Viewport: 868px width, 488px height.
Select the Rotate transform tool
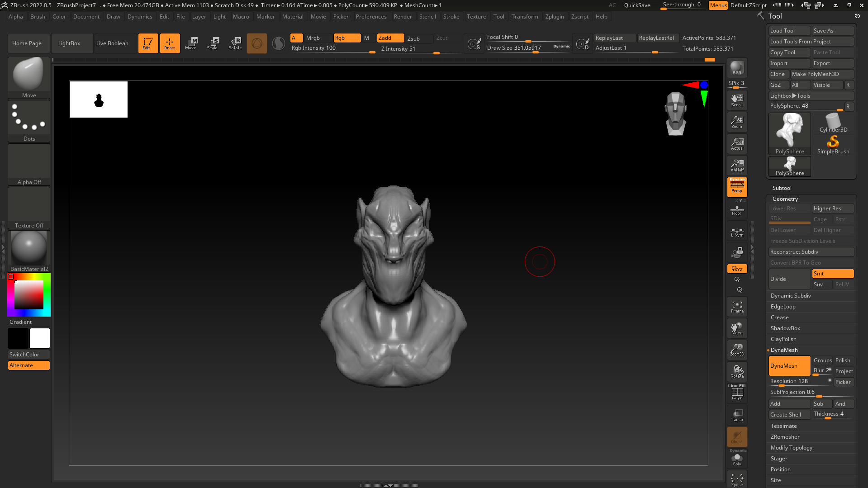point(235,43)
